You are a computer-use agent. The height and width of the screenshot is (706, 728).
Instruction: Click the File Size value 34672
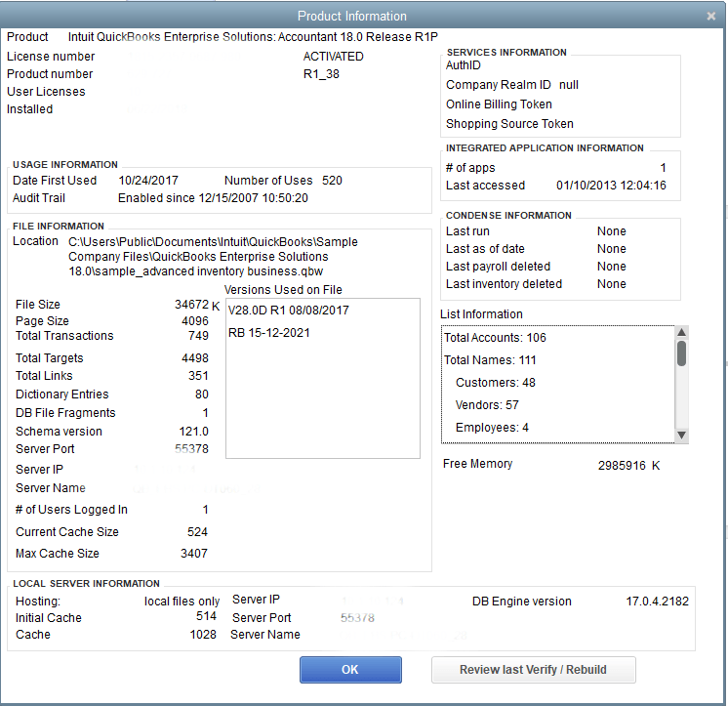tap(191, 305)
